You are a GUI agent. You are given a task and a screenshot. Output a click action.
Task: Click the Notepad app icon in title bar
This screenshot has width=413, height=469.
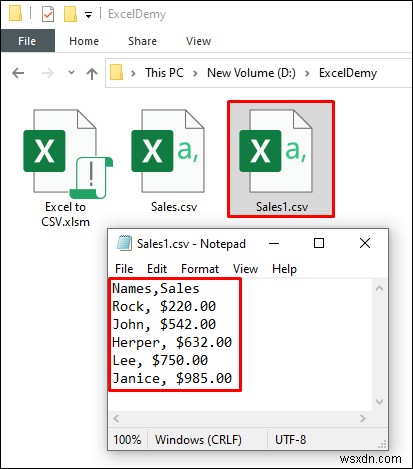124,243
